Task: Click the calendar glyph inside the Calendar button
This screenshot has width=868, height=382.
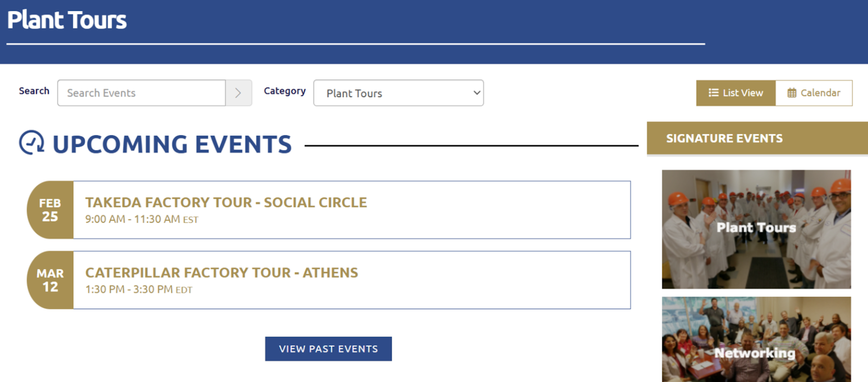Action: (x=791, y=93)
